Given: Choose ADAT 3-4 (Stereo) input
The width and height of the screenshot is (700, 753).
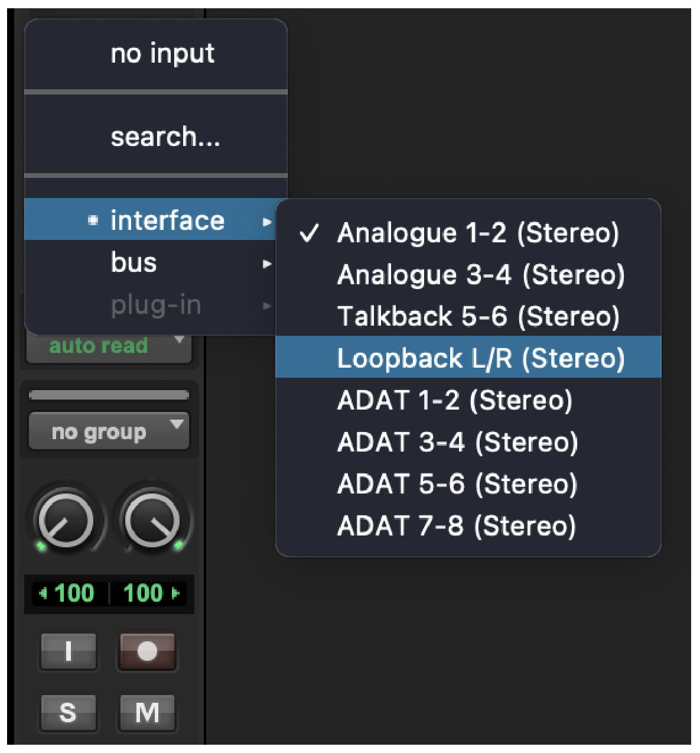Looking at the screenshot, I should [468, 442].
